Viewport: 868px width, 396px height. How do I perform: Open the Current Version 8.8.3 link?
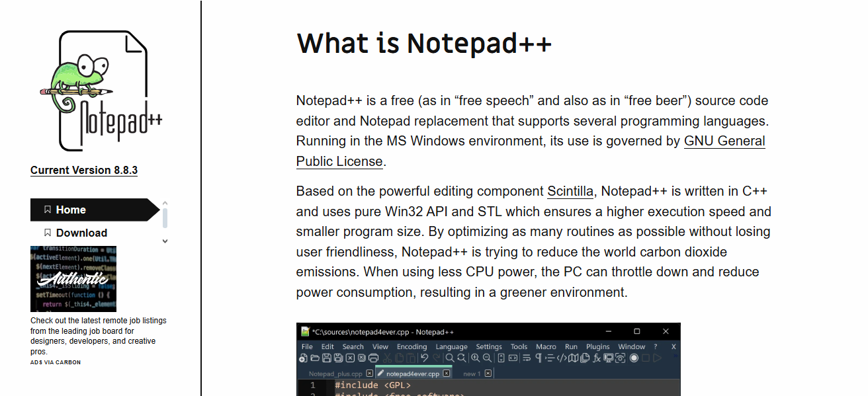(x=84, y=170)
